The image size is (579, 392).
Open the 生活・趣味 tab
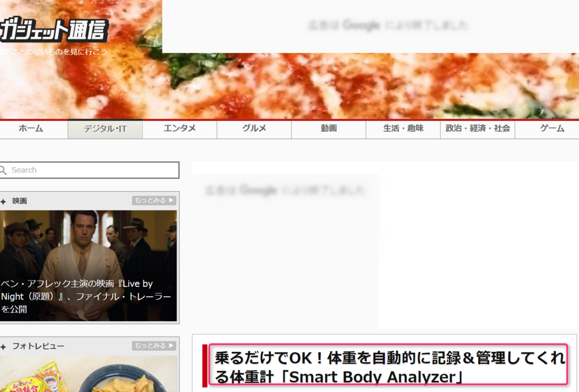403,128
